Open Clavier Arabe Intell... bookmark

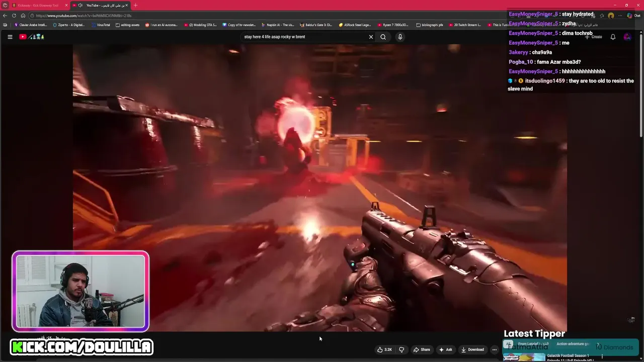tap(31, 25)
